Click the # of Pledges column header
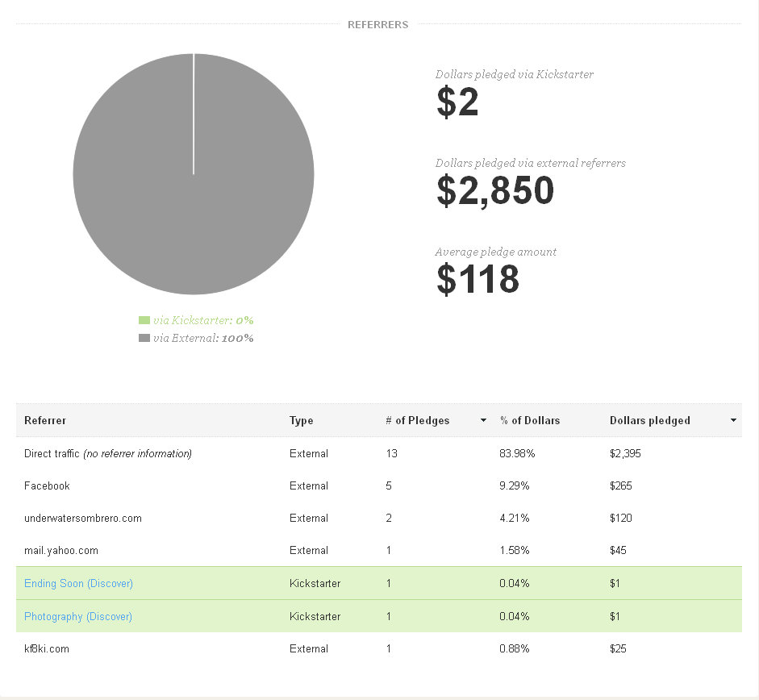The image size is (759, 700). click(417, 420)
